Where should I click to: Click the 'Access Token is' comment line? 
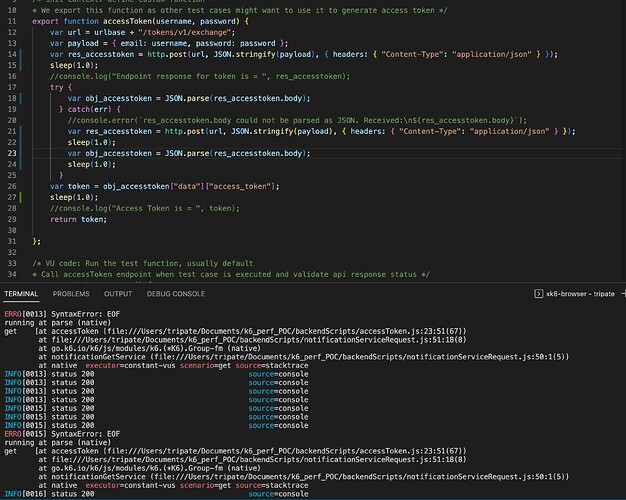pos(145,208)
